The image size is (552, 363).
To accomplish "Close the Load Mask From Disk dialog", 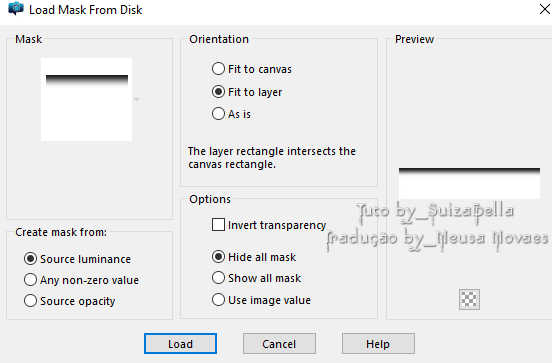I will click(544, 10).
